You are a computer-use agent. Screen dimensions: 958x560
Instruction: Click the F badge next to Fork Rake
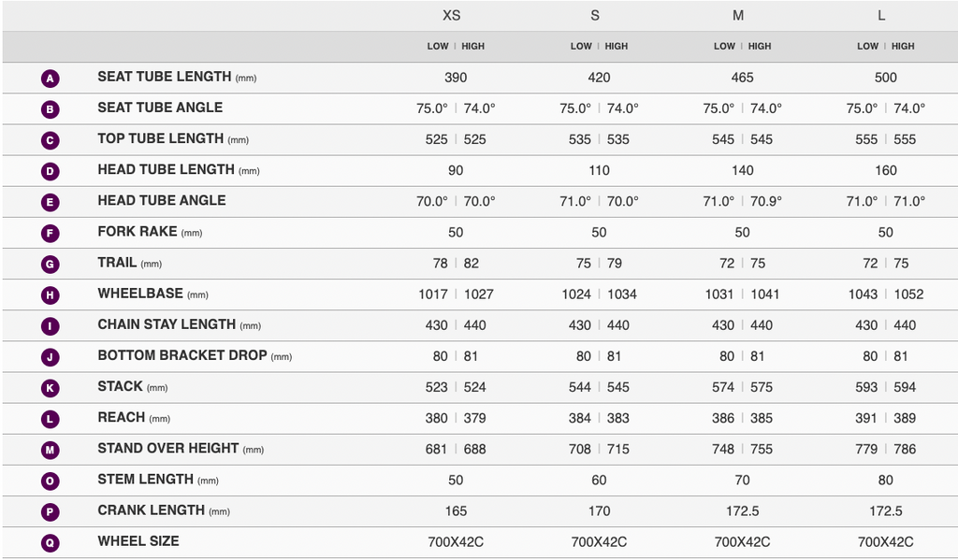[51, 233]
